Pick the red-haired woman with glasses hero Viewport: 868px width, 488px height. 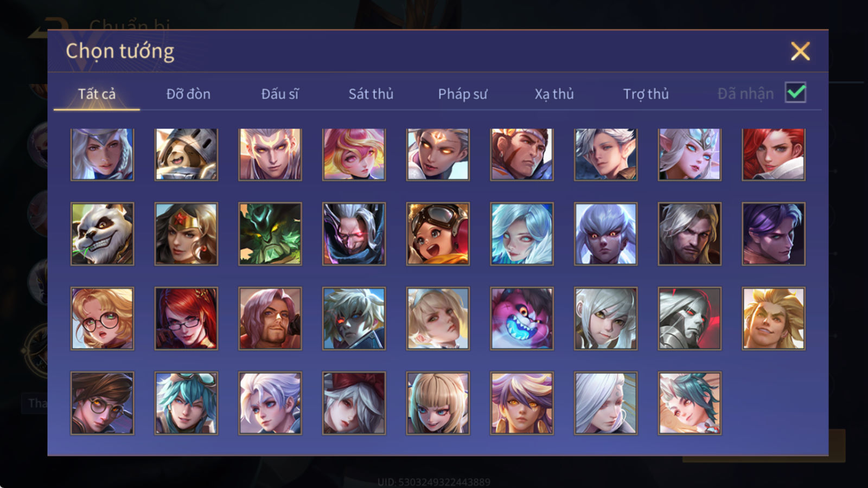coord(186,318)
